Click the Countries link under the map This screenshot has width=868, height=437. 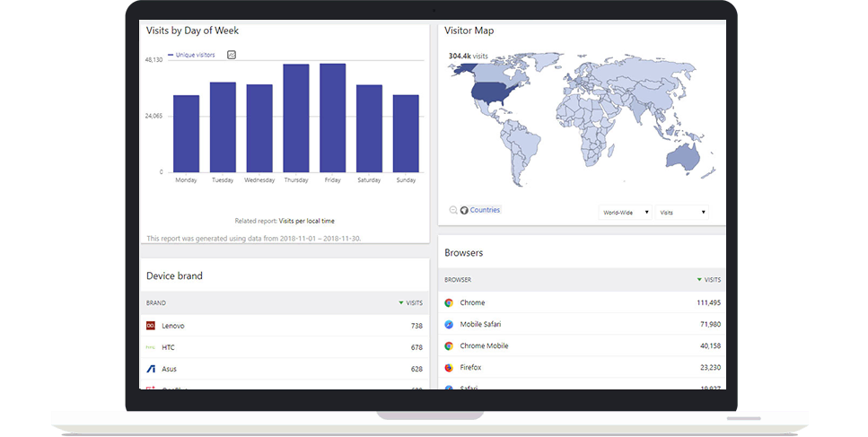(485, 210)
